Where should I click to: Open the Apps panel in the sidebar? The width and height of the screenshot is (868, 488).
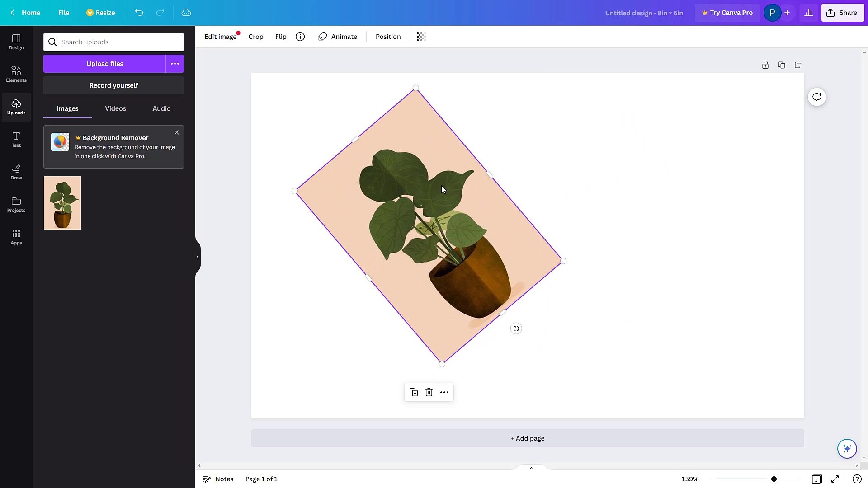[16, 237]
